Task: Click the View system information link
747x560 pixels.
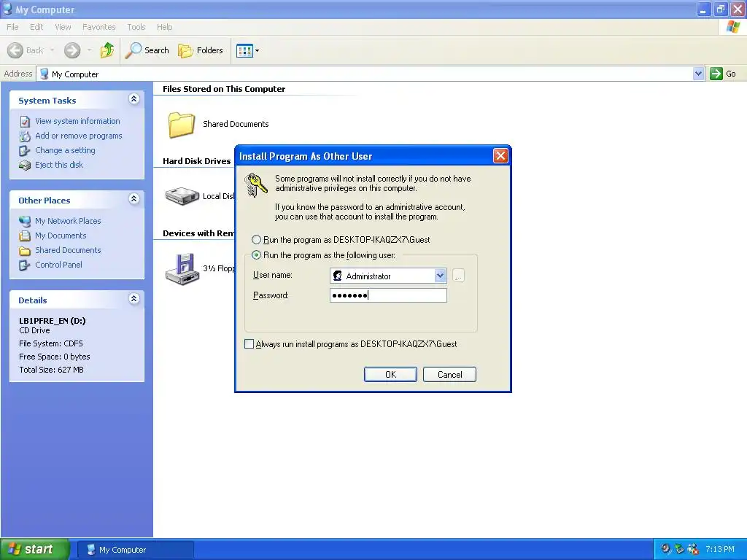Action: 77,121
